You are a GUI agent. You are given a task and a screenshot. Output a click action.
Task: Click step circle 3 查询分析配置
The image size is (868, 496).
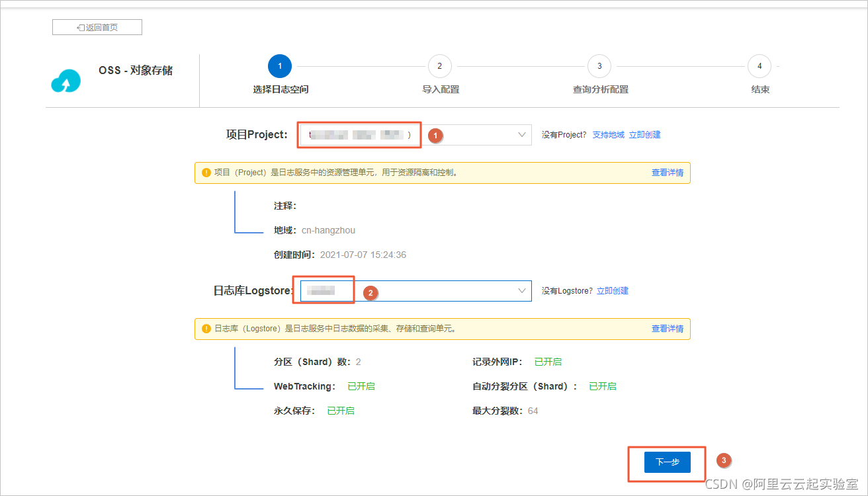pos(599,66)
